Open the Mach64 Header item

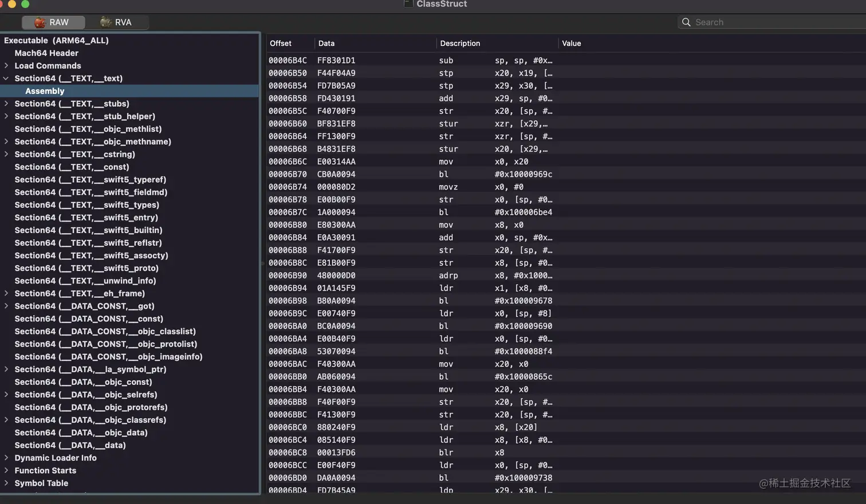pos(46,53)
